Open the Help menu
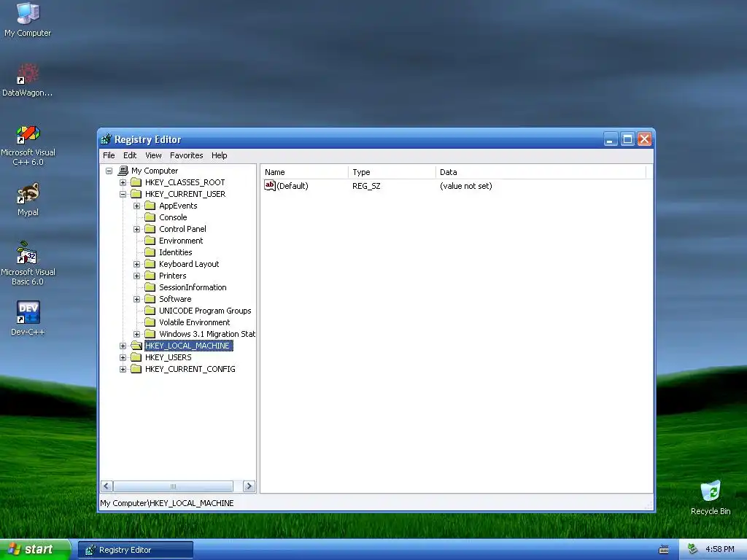This screenshot has height=560, width=747. (219, 155)
